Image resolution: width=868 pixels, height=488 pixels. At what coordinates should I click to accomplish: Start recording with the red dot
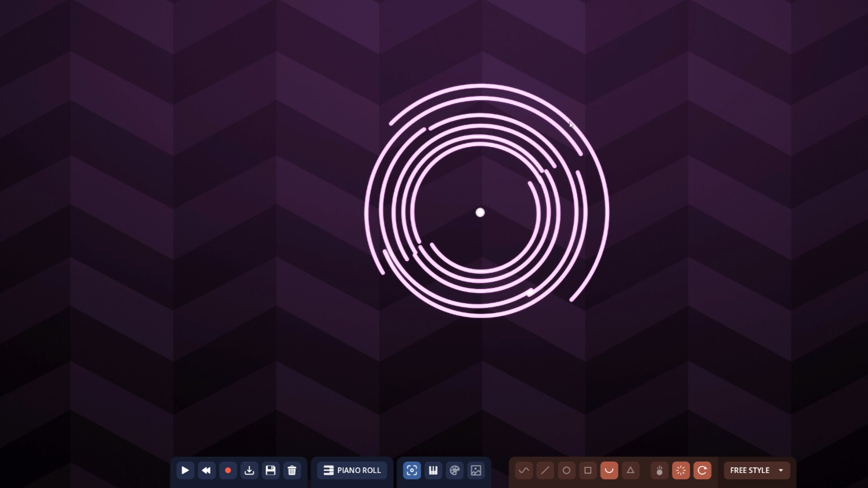tap(228, 470)
